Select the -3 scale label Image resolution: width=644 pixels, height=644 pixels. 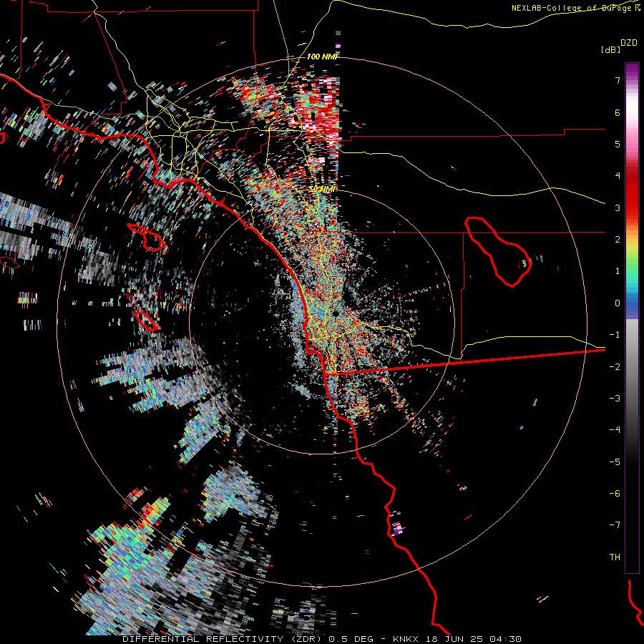(x=615, y=399)
